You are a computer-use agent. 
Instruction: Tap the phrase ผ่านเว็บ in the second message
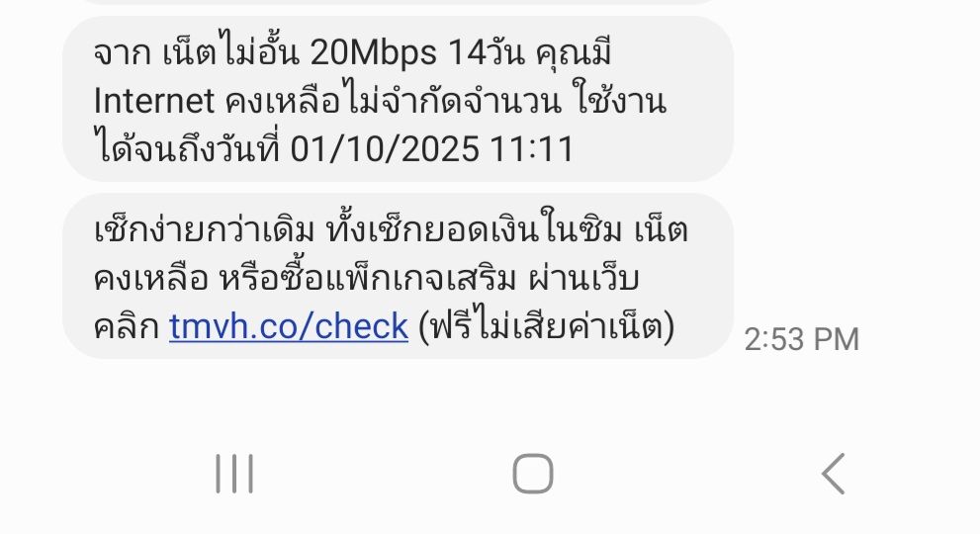pos(583,278)
